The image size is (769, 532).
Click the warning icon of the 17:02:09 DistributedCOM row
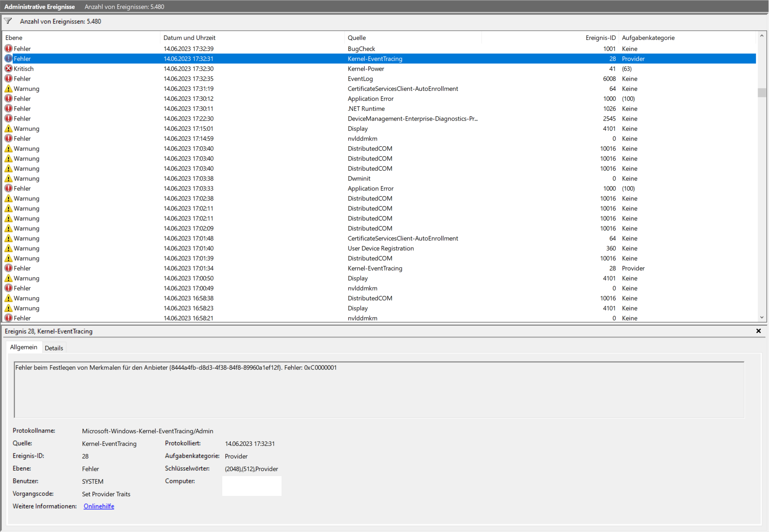click(8, 228)
